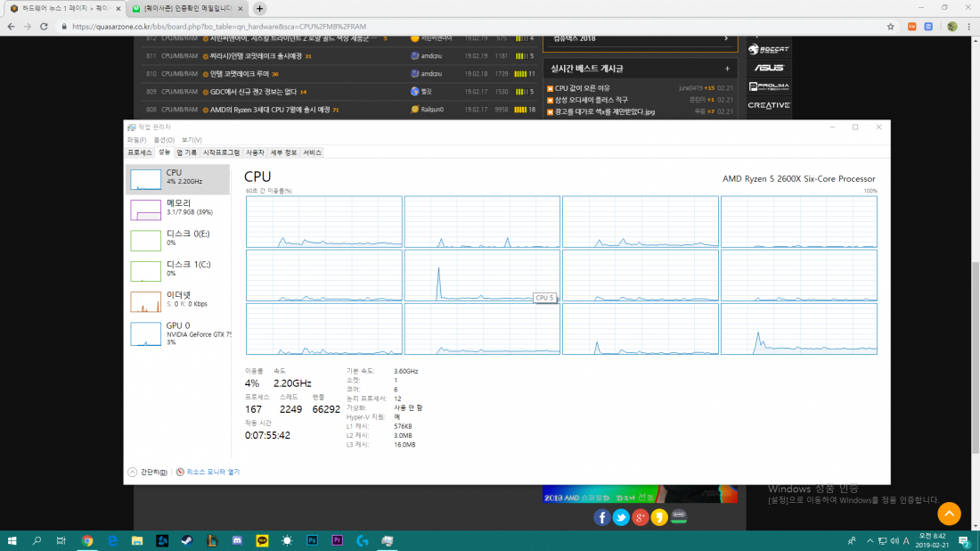Select GPU 0 in the performance sidebar

pos(177,333)
